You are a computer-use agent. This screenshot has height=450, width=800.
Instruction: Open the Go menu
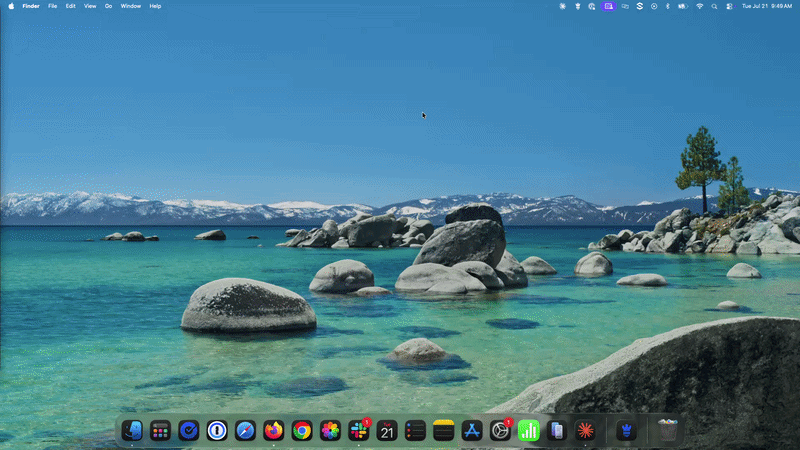click(108, 6)
